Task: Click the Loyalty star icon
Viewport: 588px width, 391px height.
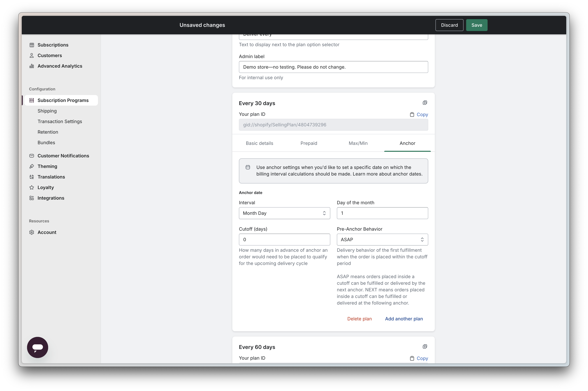Action: 32,188
